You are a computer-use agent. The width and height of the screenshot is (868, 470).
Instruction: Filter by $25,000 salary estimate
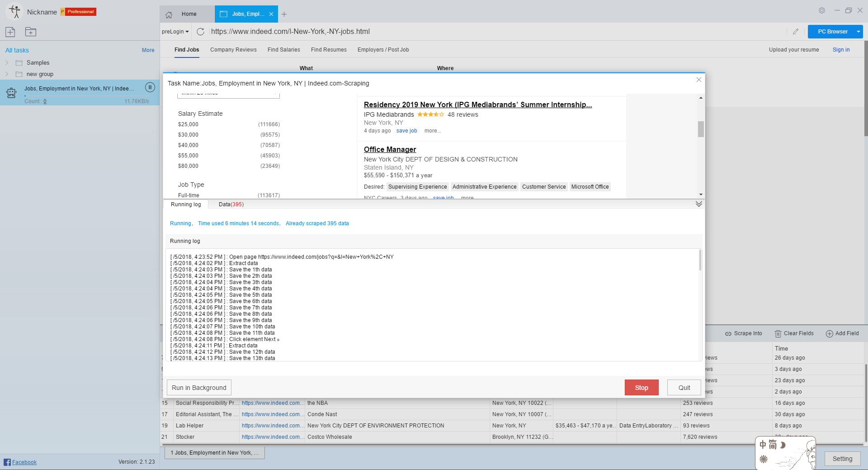(188, 124)
